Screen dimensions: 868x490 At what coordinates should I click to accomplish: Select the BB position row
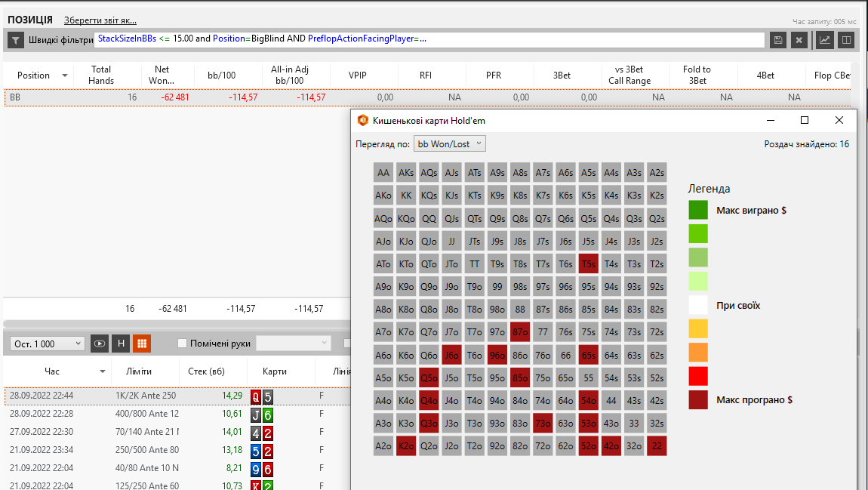pos(427,97)
